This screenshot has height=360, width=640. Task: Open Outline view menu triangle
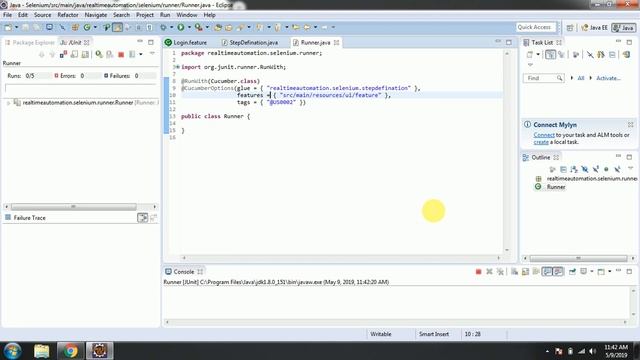click(x=630, y=168)
